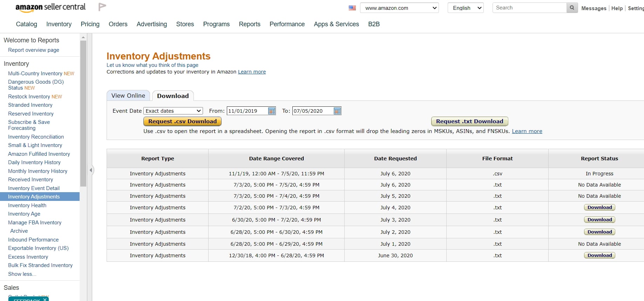Open the From date calendar picker

point(272,111)
